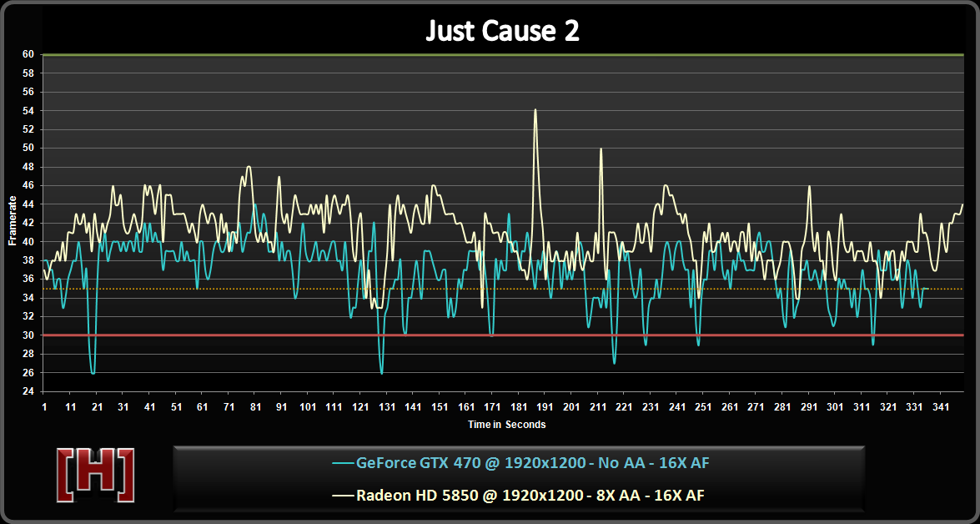
Task: Click the 101 tick label on the time axis
Action: point(308,407)
